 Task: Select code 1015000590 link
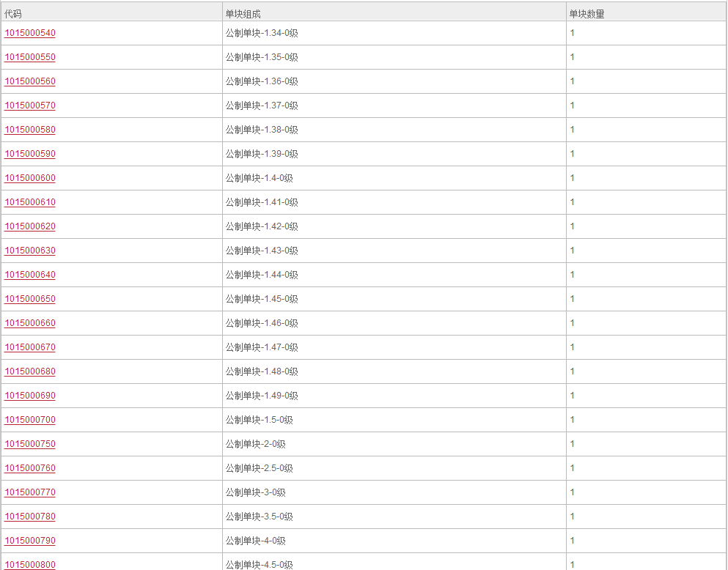pyautogui.click(x=30, y=154)
